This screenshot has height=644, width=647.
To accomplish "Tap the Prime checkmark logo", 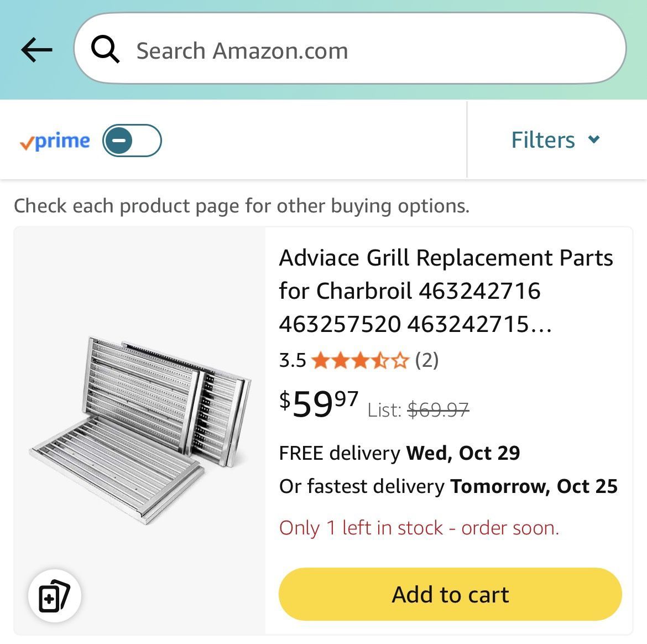I will point(55,141).
